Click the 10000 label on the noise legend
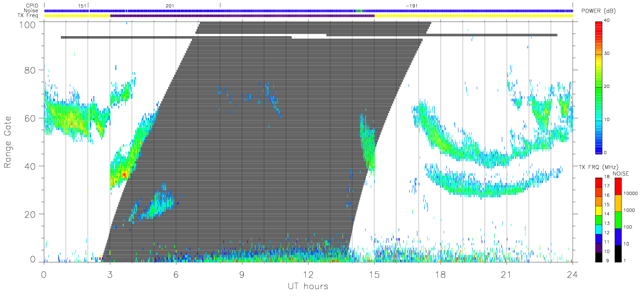The height and width of the screenshot is (297, 644). (631, 193)
